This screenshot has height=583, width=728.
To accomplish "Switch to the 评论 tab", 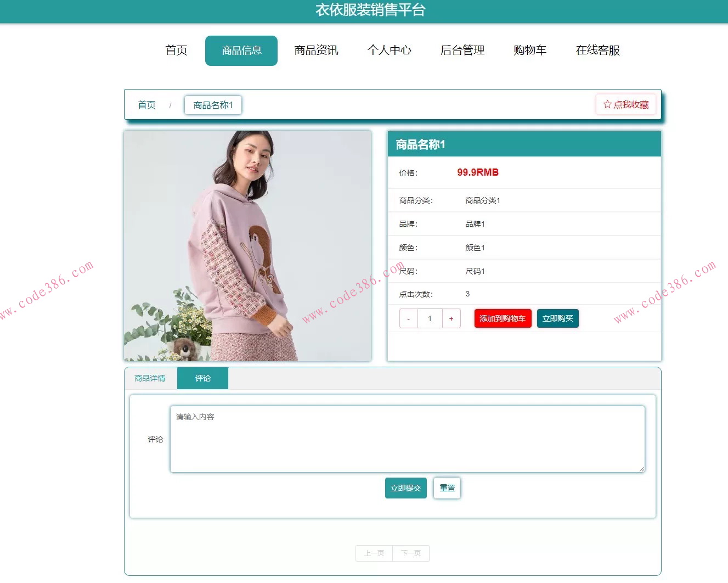I will click(x=202, y=378).
